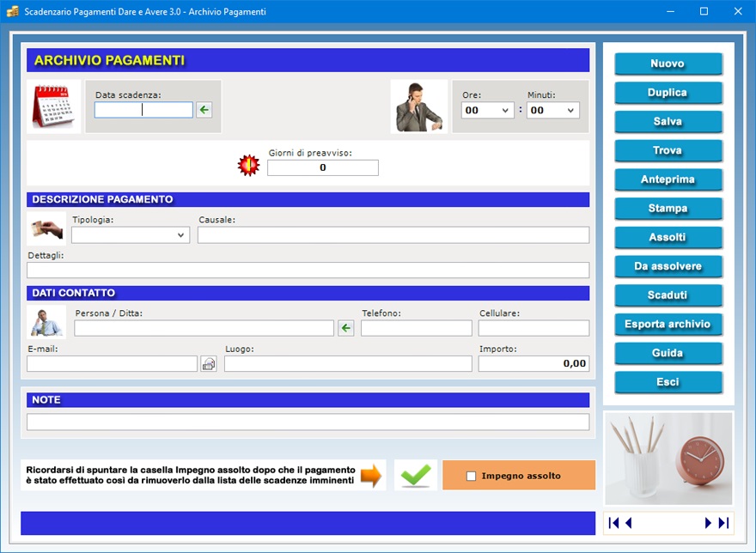Click the Importo amount field

533,364
